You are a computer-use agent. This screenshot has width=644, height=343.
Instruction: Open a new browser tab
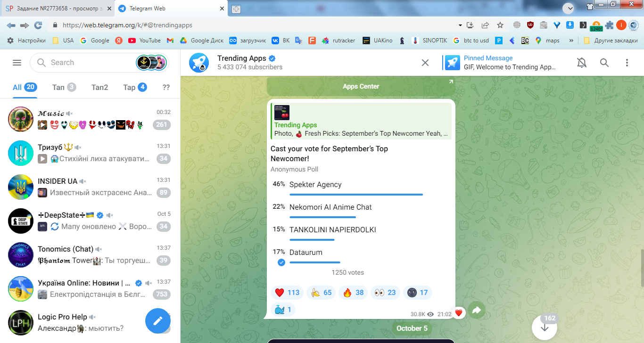(x=236, y=9)
